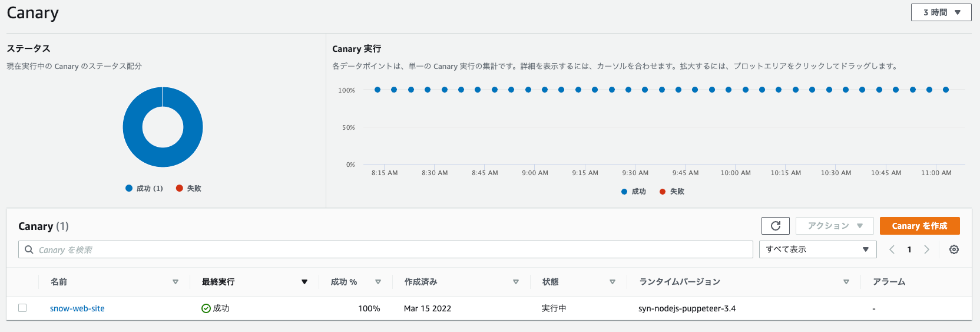Go to next page arrow
This screenshot has width=980, height=332.
click(x=926, y=249)
